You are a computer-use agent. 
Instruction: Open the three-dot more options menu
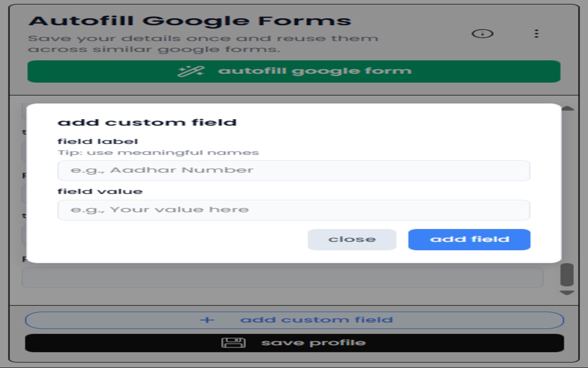[x=536, y=34]
